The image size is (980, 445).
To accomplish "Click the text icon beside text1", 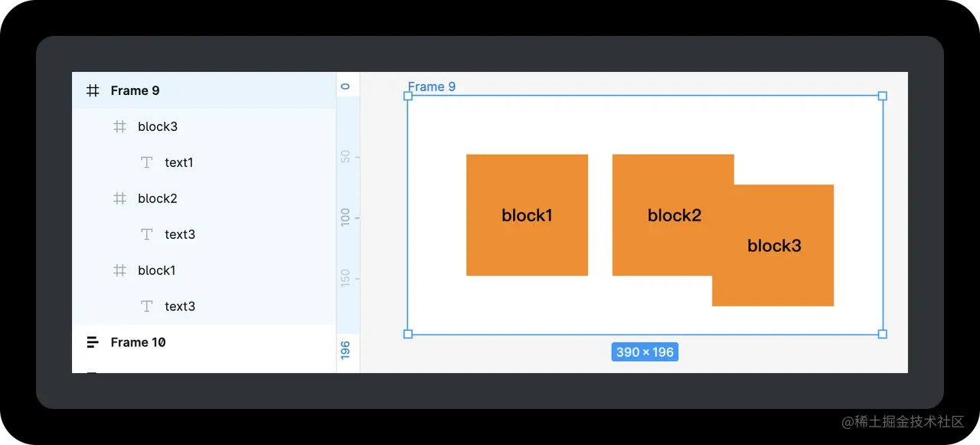I will click(147, 162).
